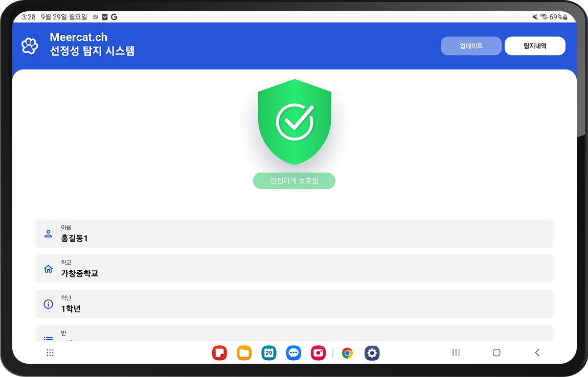The image size is (588, 377).
Task: Open the 탐지내역 detection history
Action: tap(535, 45)
